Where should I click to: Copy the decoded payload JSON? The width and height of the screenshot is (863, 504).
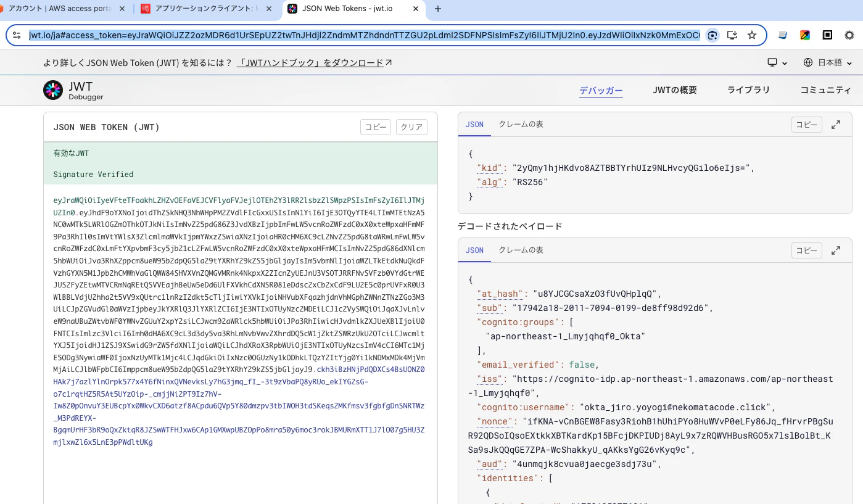pos(807,250)
